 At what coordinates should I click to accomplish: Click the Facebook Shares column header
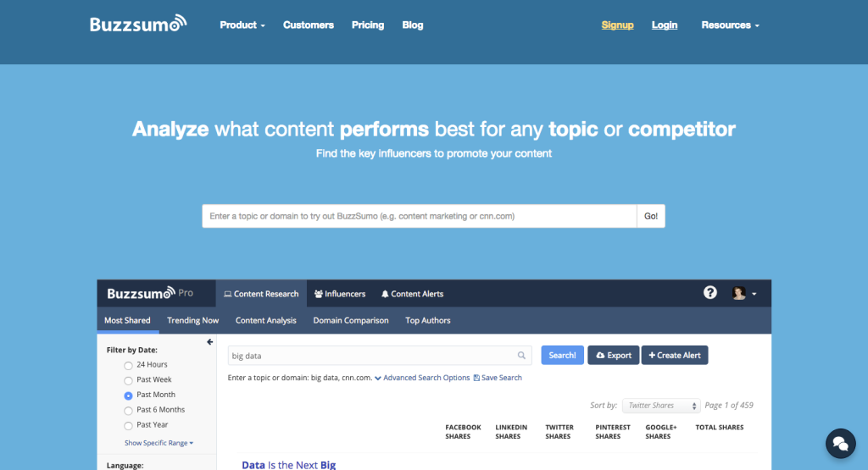coord(463,432)
